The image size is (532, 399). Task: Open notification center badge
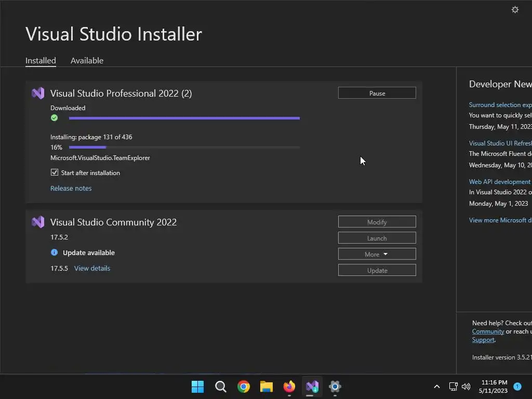point(517,387)
